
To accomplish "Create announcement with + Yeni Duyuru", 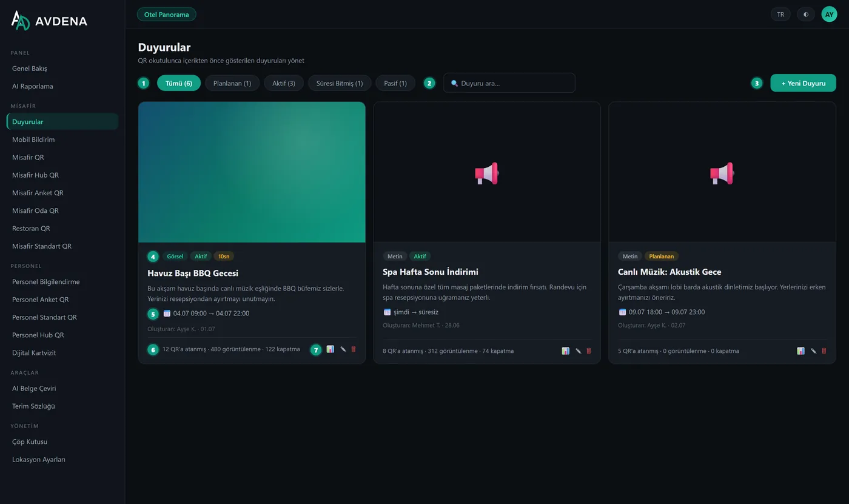I will pos(804,83).
